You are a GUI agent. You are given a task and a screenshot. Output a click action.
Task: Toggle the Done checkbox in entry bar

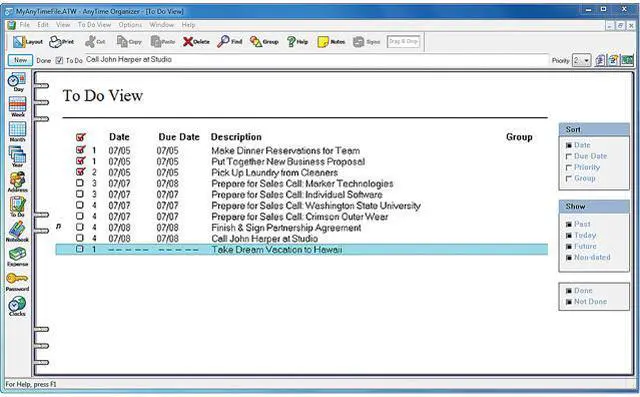tap(59, 60)
